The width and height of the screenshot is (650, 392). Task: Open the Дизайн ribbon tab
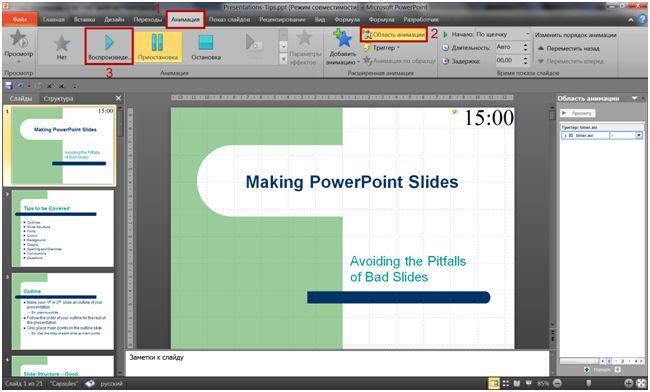[x=114, y=19]
